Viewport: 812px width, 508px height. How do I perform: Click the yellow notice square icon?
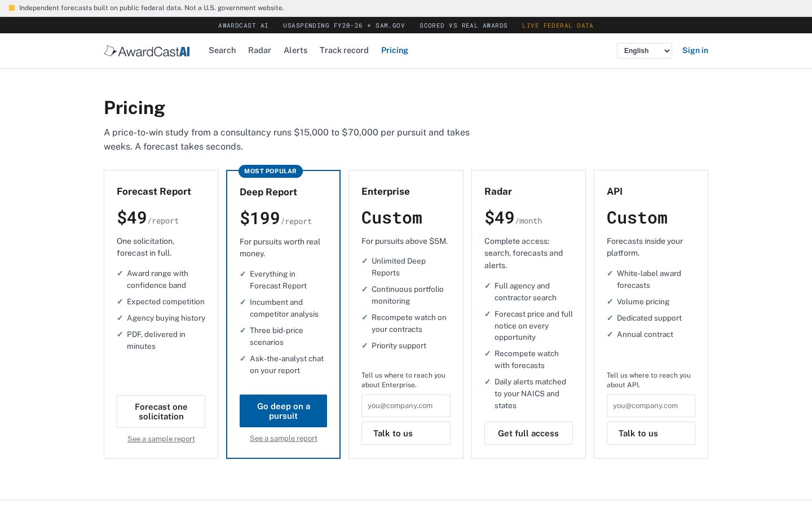[x=12, y=8]
